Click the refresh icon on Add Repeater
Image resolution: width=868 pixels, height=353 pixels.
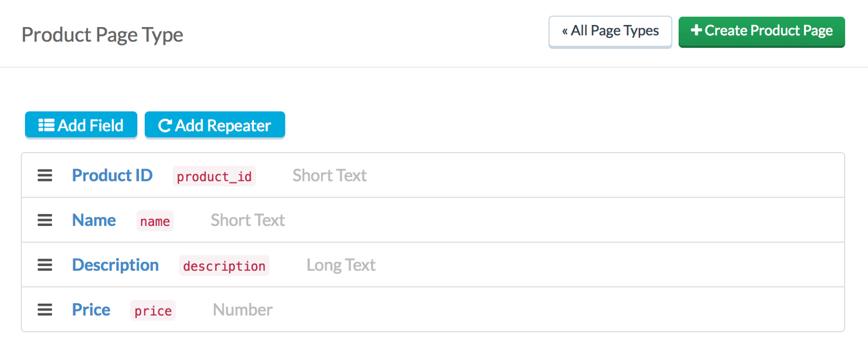tap(165, 126)
